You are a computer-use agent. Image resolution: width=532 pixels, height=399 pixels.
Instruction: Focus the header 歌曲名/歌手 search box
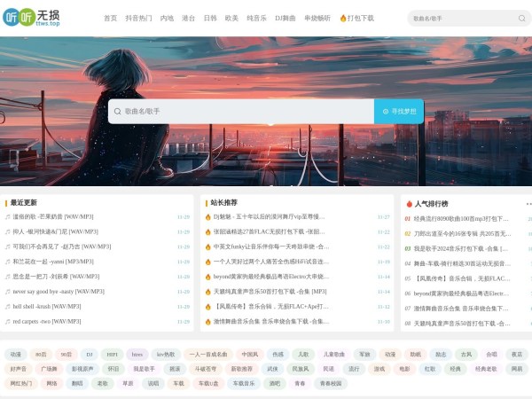click(x=461, y=18)
